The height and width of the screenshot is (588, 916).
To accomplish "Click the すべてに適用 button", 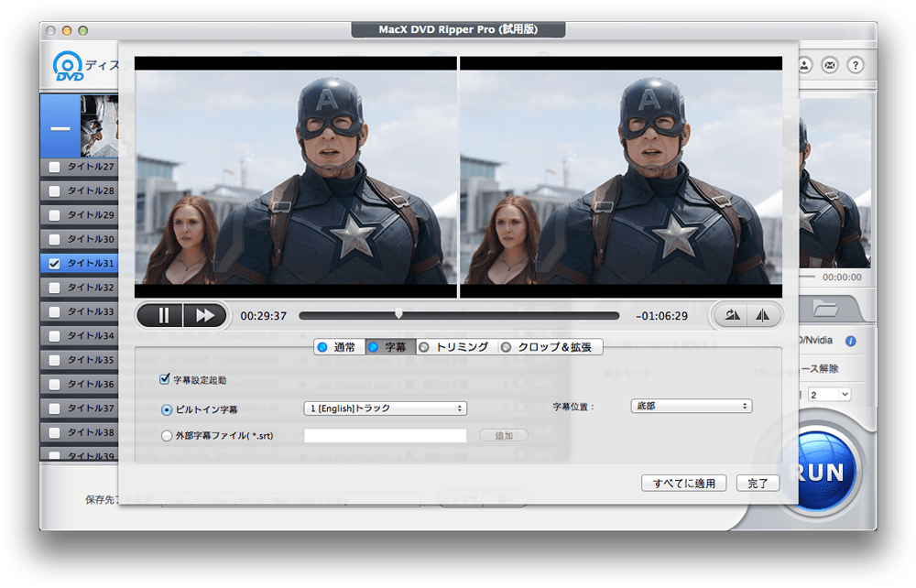I will [683, 483].
